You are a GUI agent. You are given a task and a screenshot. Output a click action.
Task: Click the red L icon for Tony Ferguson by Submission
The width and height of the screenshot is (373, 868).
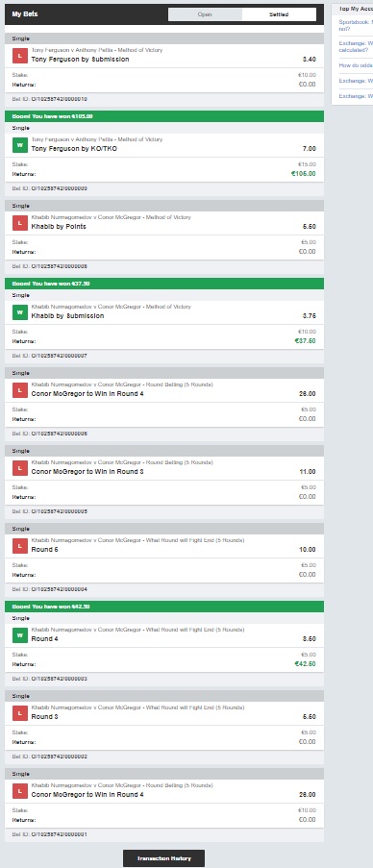tap(20, 56)
